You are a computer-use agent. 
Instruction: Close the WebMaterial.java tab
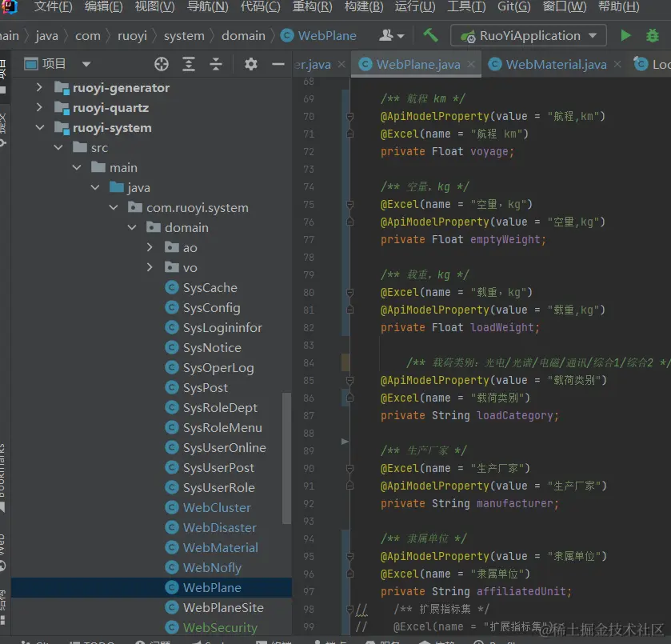617,64
